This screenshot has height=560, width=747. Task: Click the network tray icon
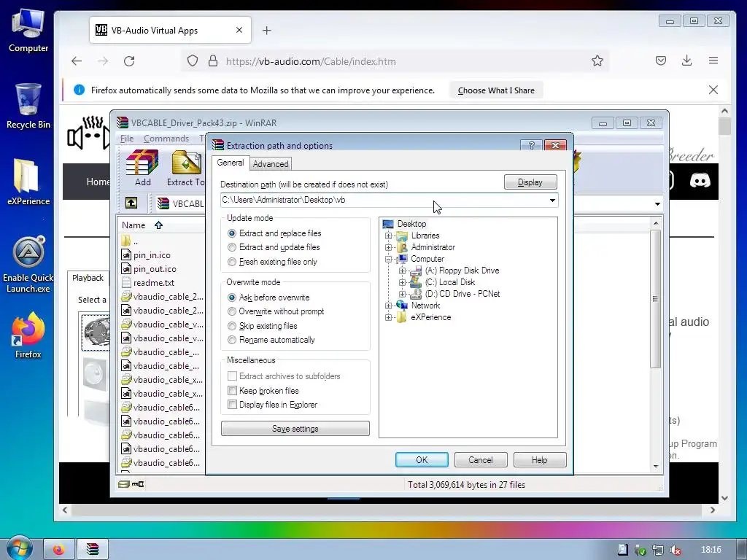click(x=657, y=550)
